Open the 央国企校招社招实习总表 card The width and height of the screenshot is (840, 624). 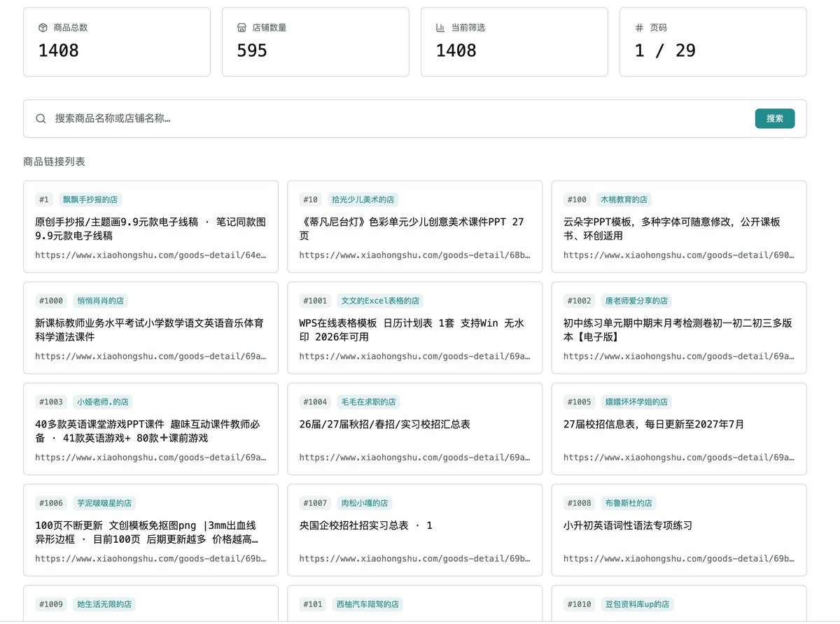point(414,530)
